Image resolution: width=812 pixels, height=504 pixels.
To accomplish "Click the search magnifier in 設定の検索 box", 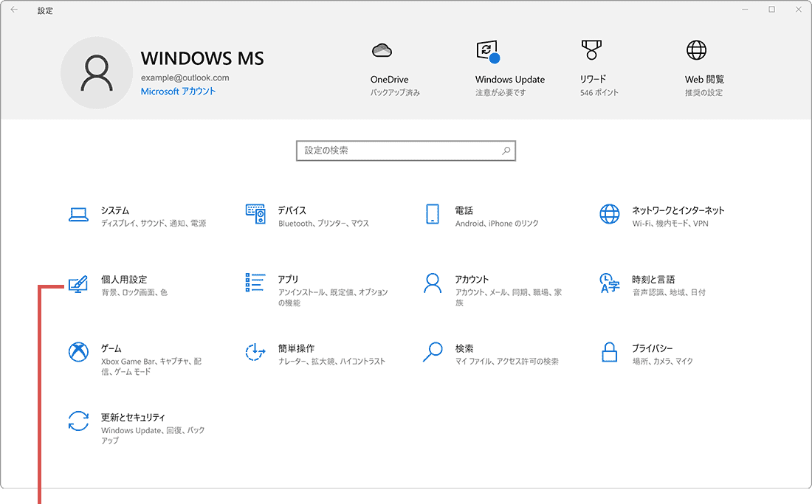I will coord(506,151).
